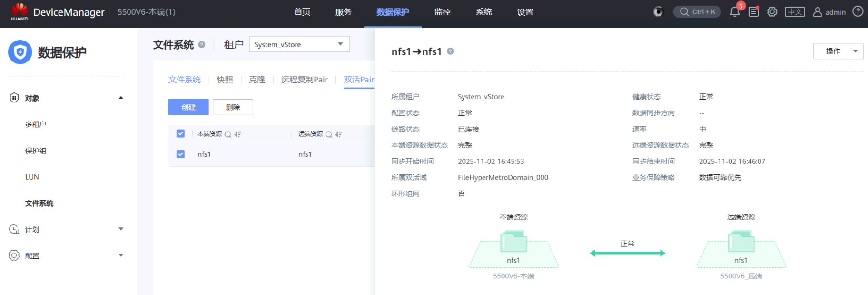Open the task list icon in header
This screenshot has height=295, width=868.
click(x=753, y=12)
